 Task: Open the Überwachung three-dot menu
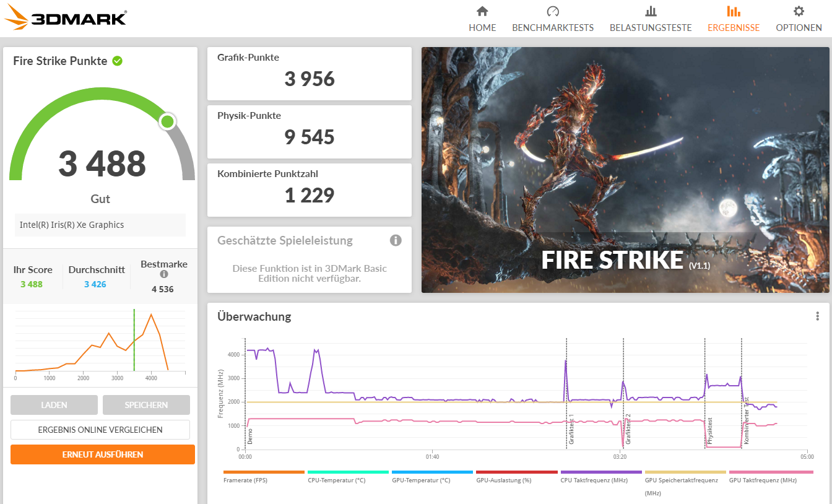click(817, 316)
